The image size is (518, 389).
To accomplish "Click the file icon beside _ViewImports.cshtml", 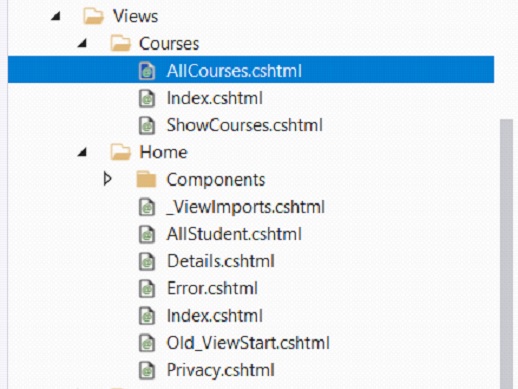I will (147, 207).
